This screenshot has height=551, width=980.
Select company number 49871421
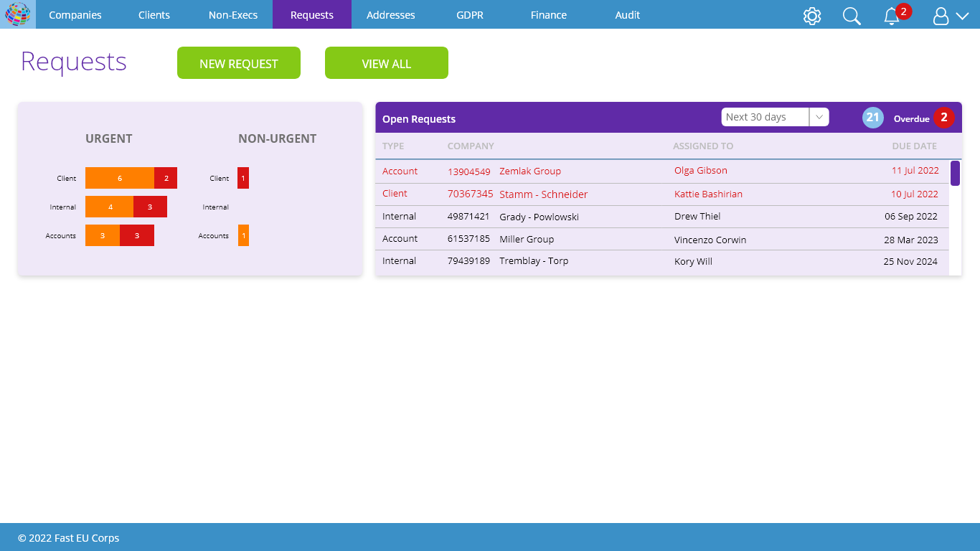point(468,217)
